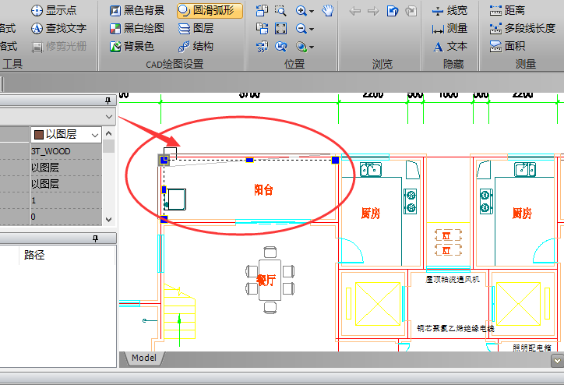Select the 多段线长度 polyline length tool
Image resolution: width=564 pixels, height=392 pixels.
coord(521,28)
